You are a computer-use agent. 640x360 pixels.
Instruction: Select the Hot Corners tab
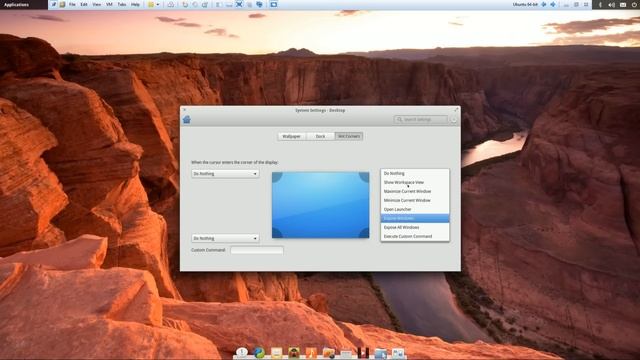pos(349,136)
